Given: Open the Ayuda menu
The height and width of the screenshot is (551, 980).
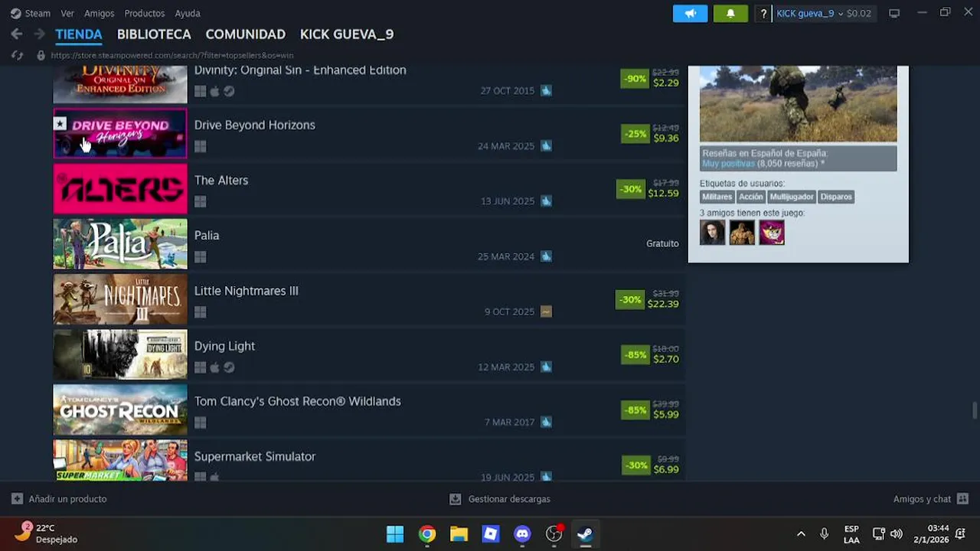Looking at the screenshot, I should 188,14.
